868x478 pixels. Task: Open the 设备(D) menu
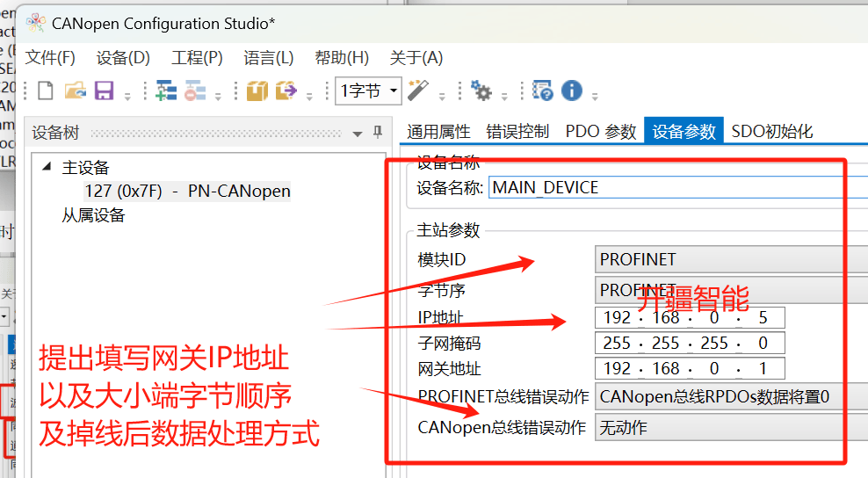point(123,58)
